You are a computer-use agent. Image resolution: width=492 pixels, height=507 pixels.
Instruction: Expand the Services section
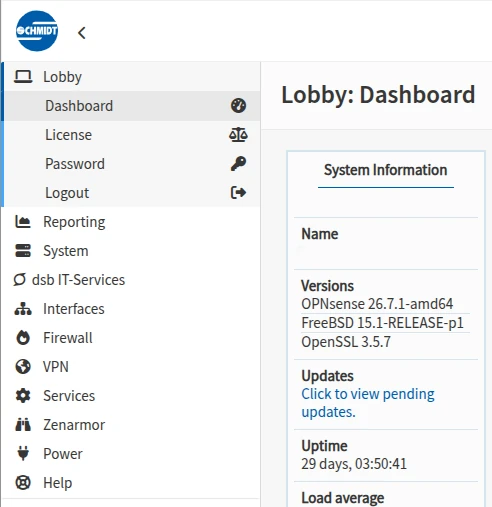coord(130,396)
